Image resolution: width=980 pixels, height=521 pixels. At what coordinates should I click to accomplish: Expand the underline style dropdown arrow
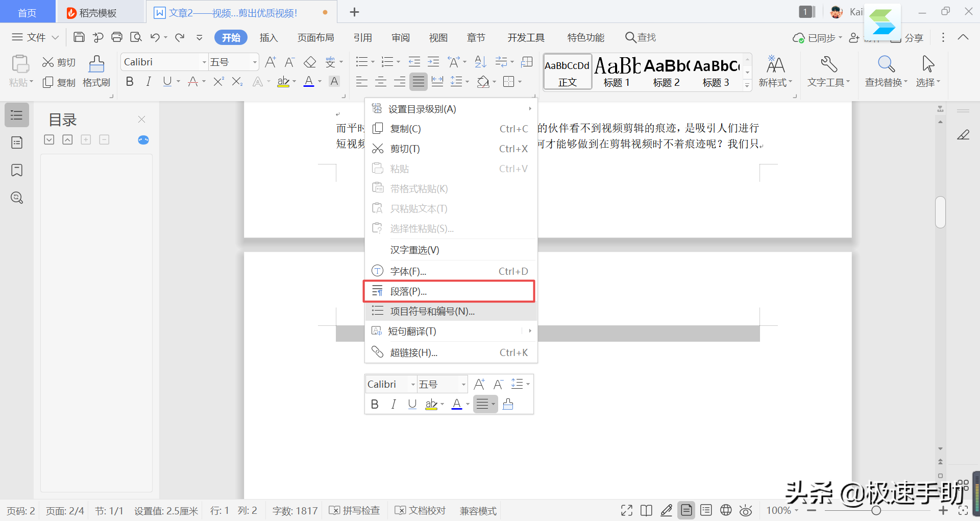tap(178, 81)
